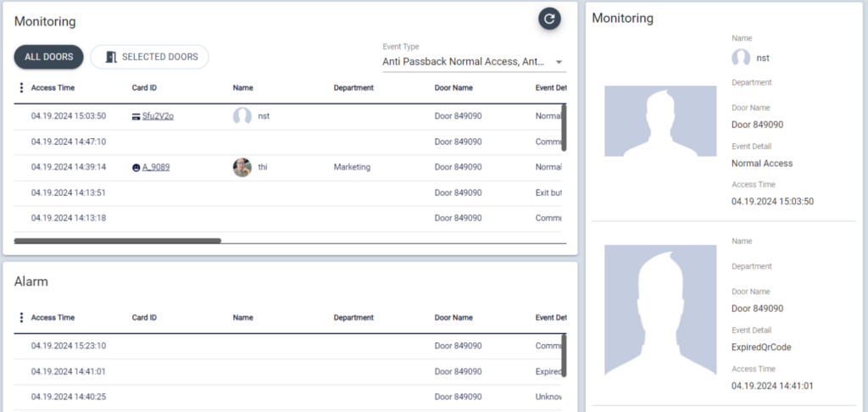Screen dimensions: 868x412
Task: Click the face icon beside A_9089
Action: 136,168
